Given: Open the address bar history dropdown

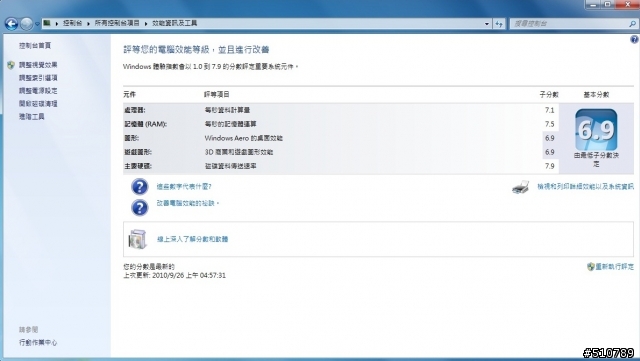Looking at the screenshot, I should point(487,24).
